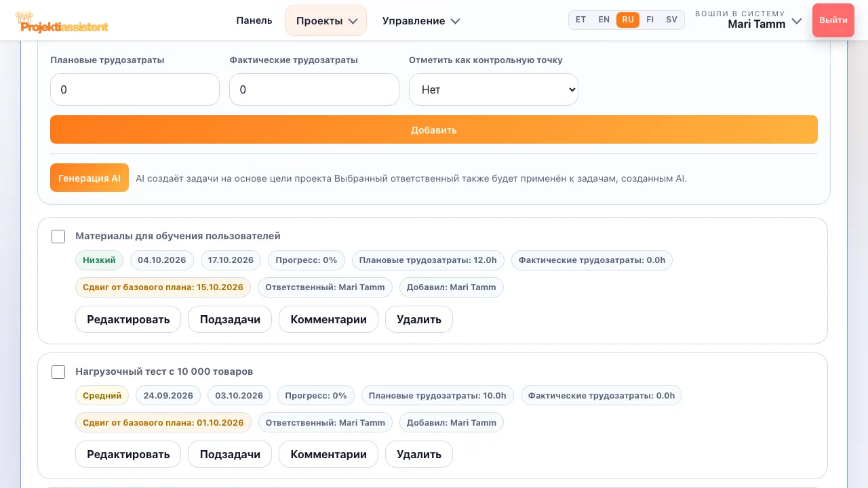The height and width of the screenshot is (488, 868).
Task: Click the Плановые трудозатраты: 10.0h badge
Action: point(437,396)
